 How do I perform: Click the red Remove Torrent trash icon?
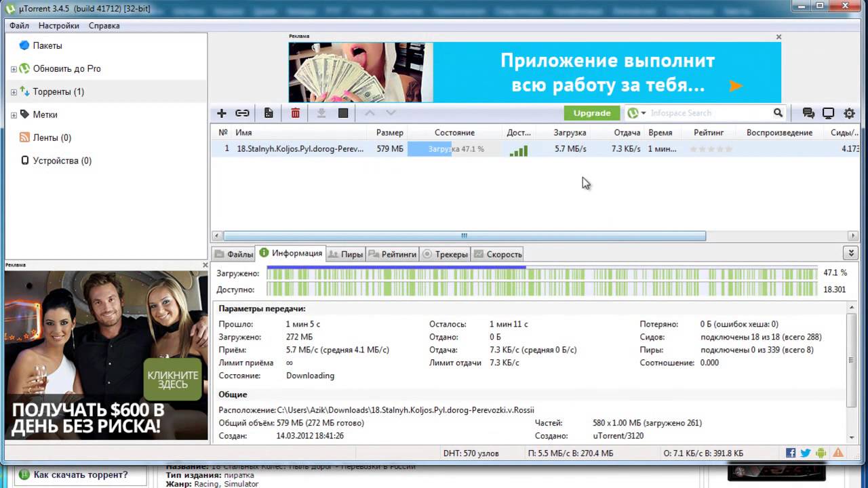tap(296, 113)
